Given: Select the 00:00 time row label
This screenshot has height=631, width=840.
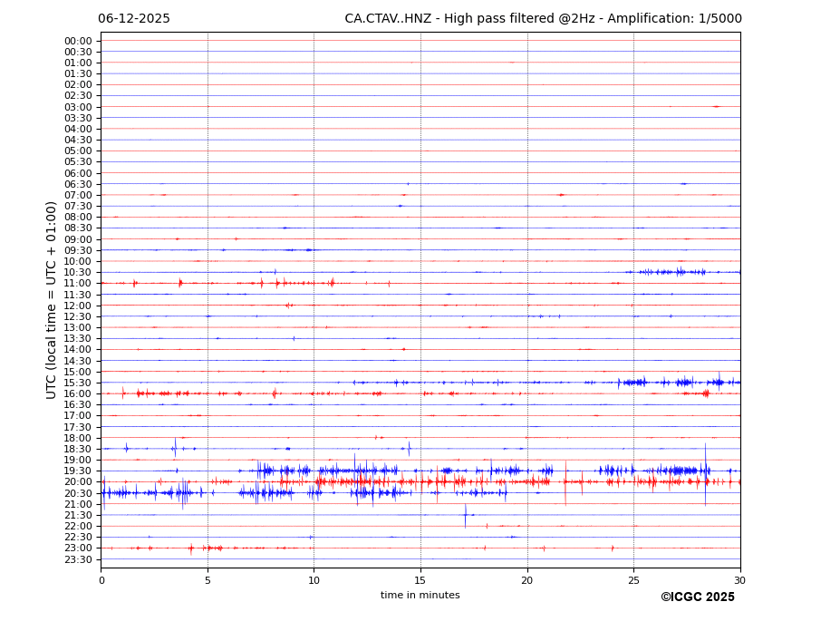Looking at the screenshot, I should tap(78, 41).
